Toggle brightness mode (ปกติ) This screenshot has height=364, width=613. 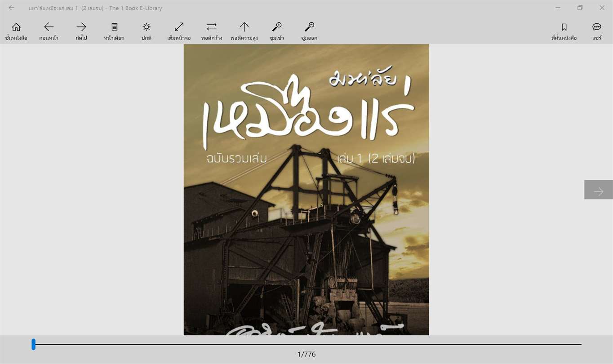[x=147, y=31]
